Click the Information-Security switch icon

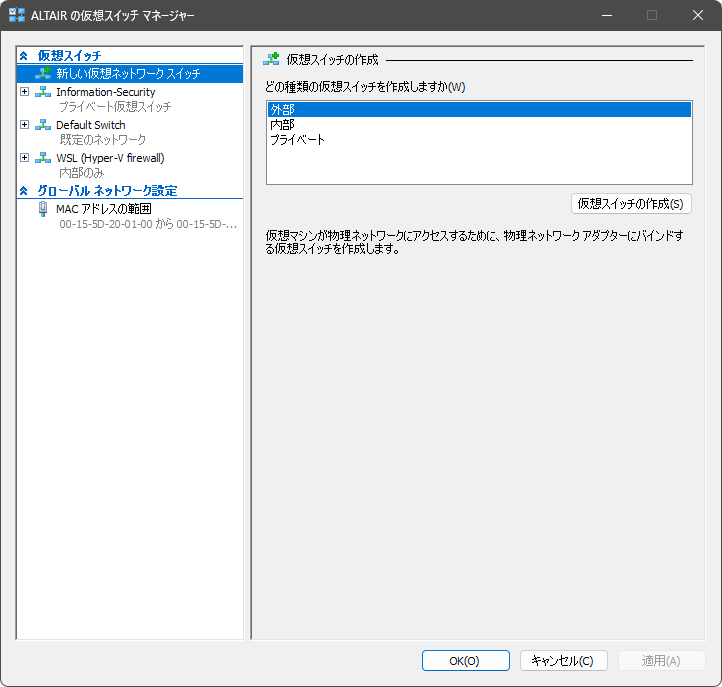[x=43, y=91]
